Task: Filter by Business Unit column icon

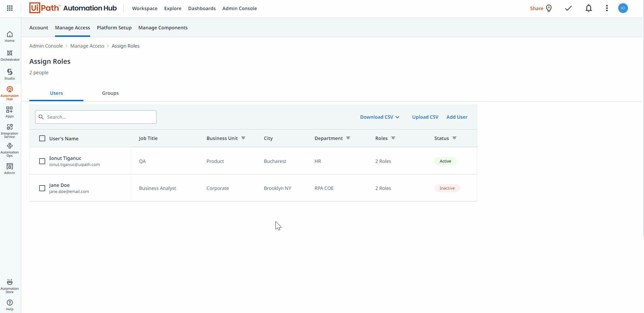Action: point(243,138)
